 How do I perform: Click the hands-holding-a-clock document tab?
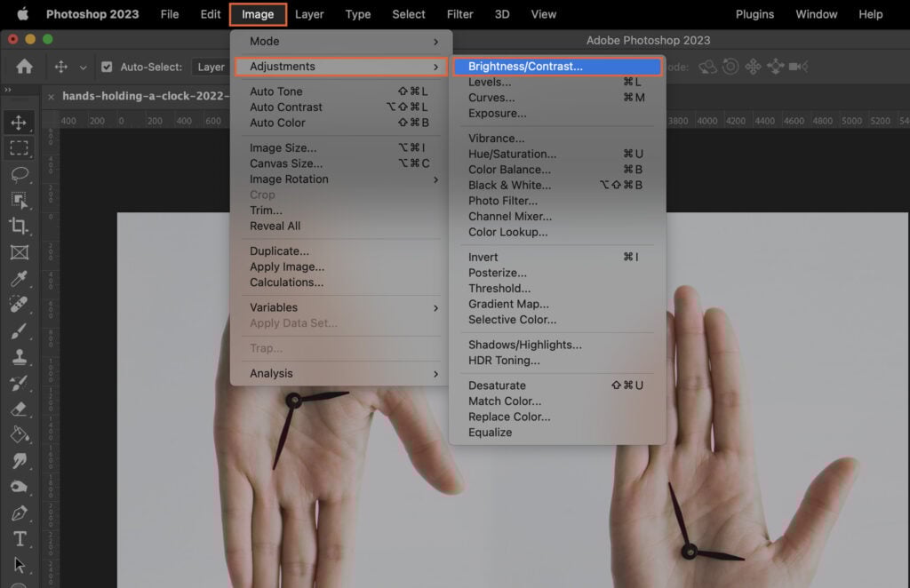pos(142,95)
